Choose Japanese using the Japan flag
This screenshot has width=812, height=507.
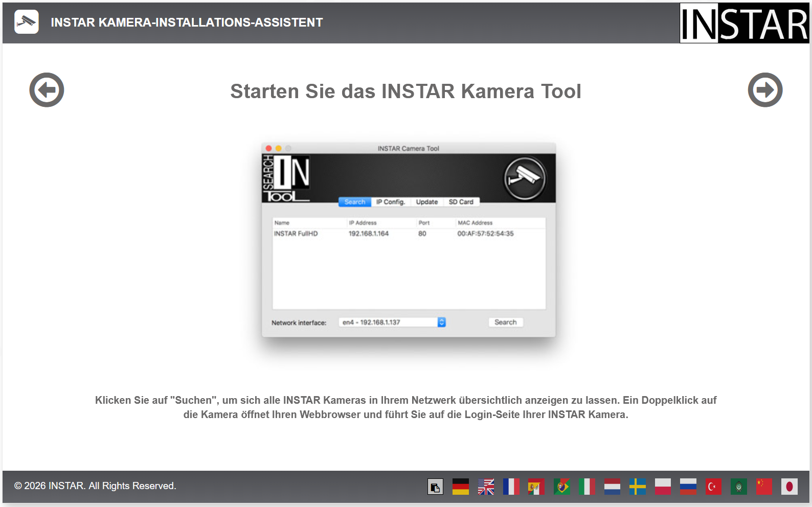[x=790, y=487]
